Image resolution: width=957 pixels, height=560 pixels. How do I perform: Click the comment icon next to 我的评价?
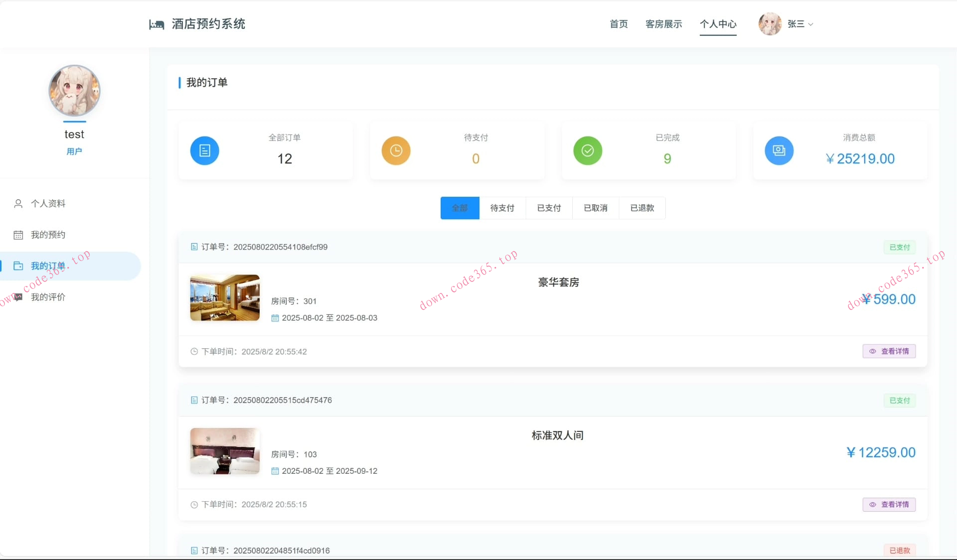pos(18,297)
